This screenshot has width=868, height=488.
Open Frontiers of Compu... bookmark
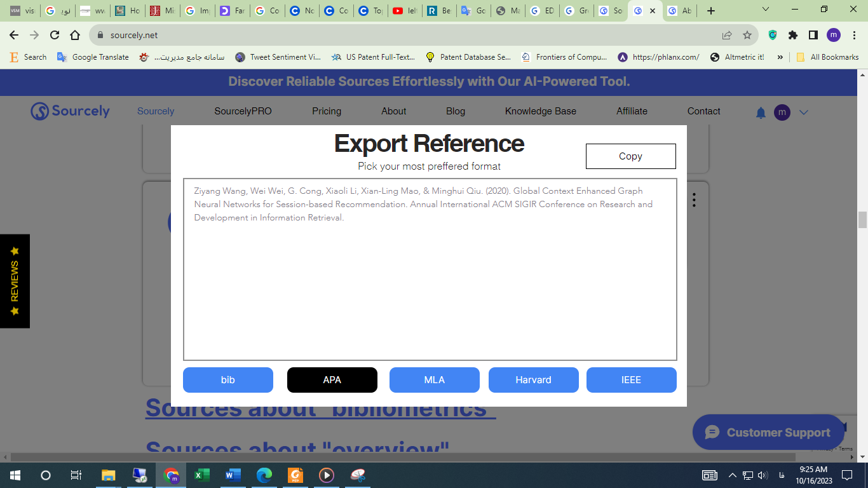click(x=564, y=57)
